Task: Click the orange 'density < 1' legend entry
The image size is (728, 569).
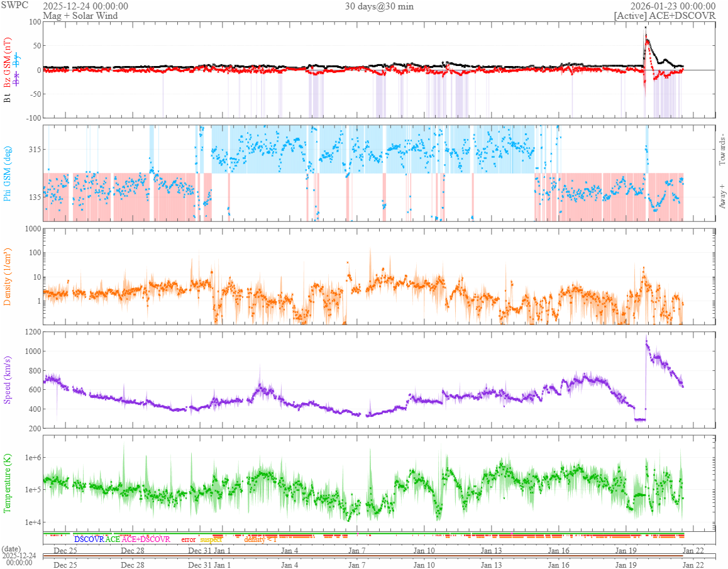Action: point(260,539)
